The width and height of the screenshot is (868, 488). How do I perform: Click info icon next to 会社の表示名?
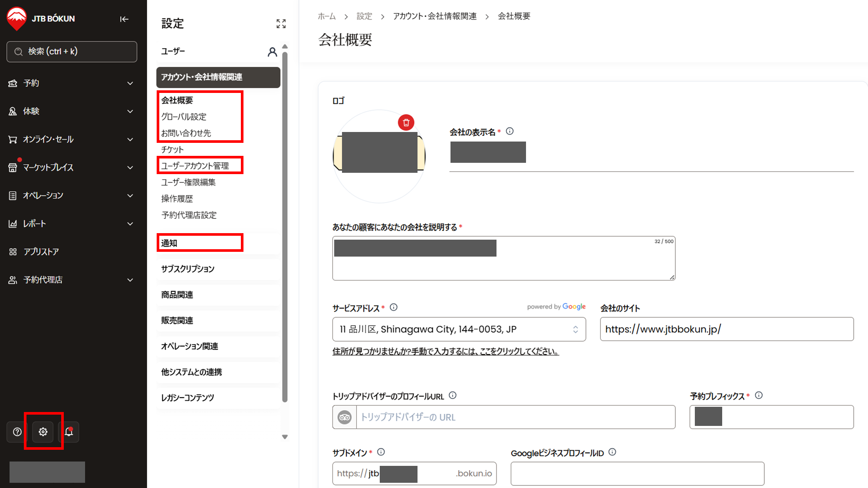(510, 131)
